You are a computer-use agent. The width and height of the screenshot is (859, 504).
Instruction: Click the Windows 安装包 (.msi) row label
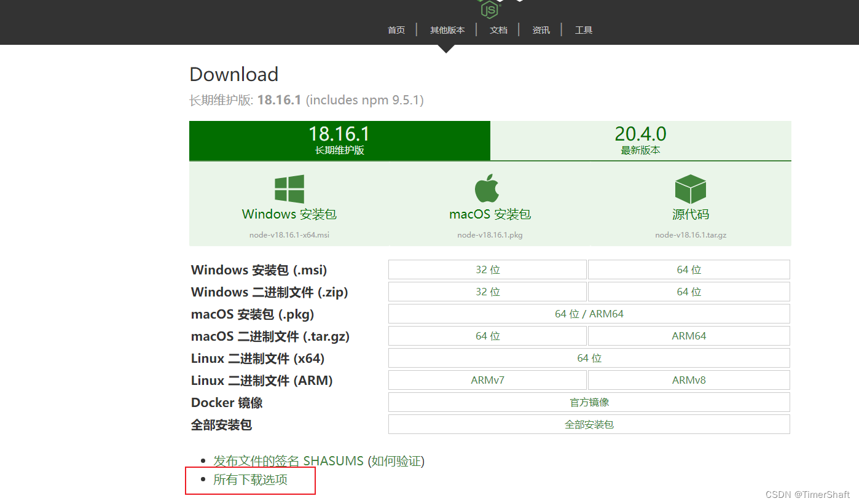pos(259,270)
